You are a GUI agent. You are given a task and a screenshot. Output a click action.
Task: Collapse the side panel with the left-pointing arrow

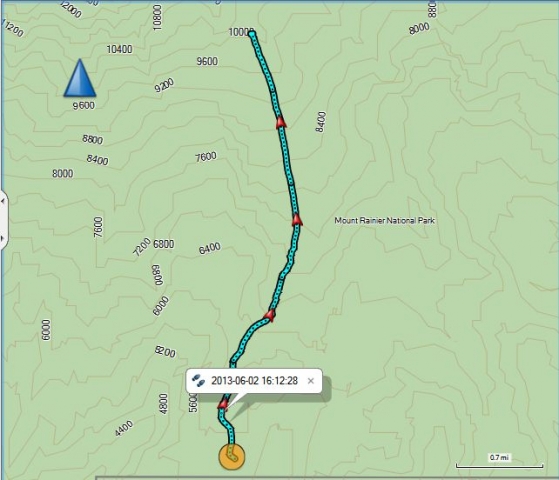coord(2,201)
